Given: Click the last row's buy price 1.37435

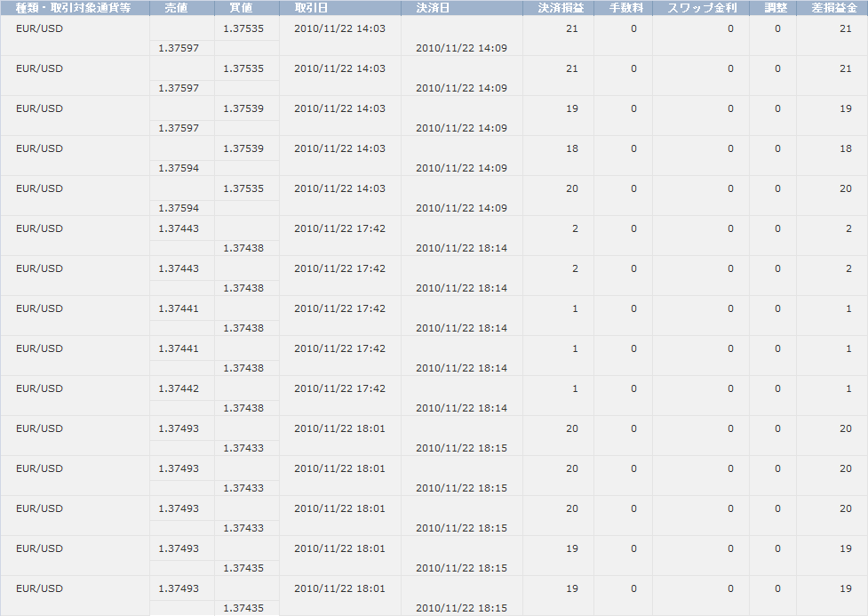Looking at the screenshot, I should point(243,608).
